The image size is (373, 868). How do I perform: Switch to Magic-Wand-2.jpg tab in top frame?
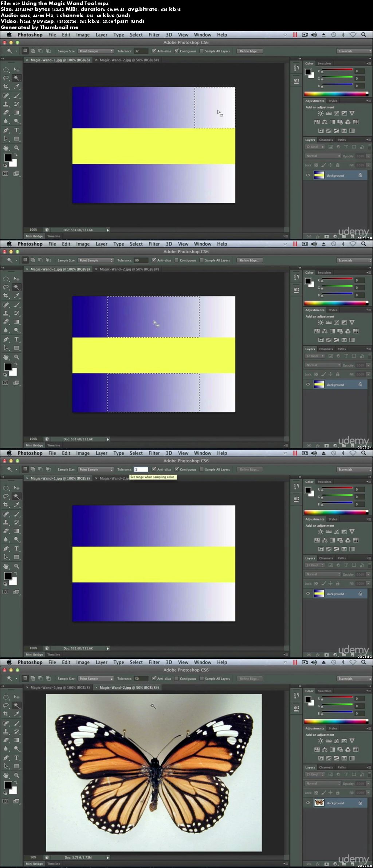(129, 60)
